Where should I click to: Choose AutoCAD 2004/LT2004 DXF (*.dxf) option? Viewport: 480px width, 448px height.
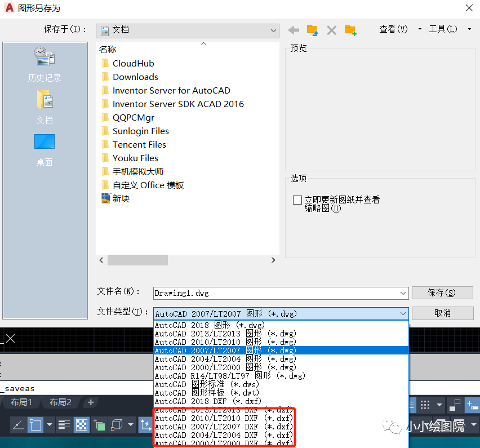281,435
